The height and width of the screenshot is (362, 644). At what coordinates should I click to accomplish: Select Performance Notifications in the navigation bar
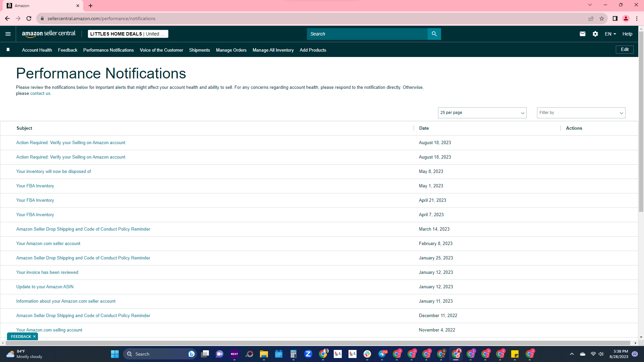coord(108,50)
